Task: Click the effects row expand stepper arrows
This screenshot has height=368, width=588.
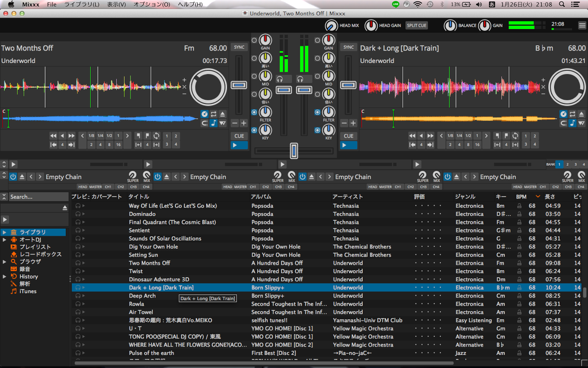Action: pyautogui.click(x=4, y=176)
